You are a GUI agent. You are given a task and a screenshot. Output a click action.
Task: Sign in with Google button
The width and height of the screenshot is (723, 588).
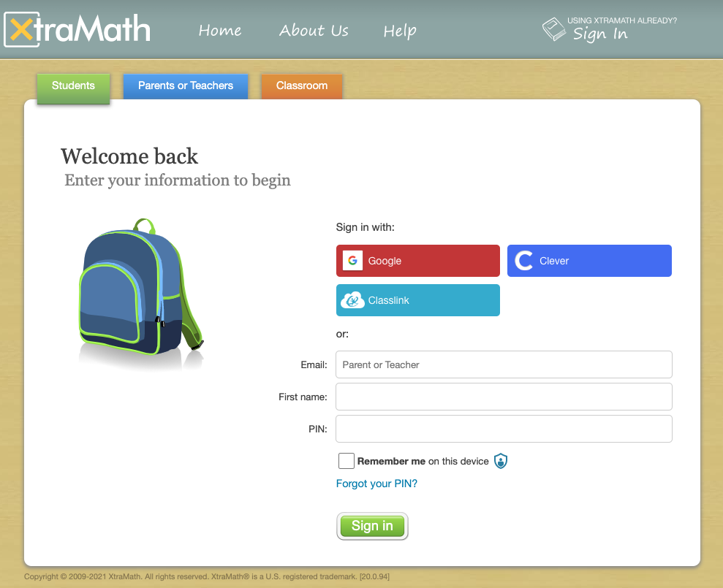(417, 261)
